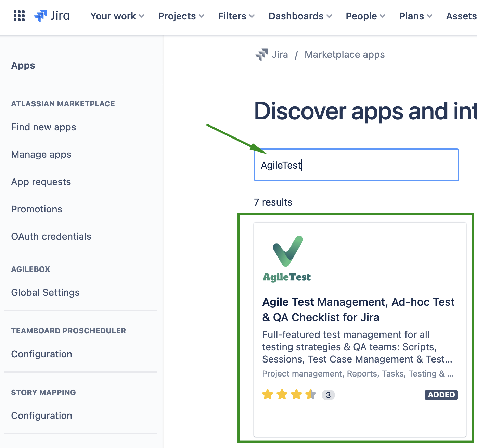The image size is (477, 448).
Task: Click the Apps sidebar heading
Action: [23, 65]
